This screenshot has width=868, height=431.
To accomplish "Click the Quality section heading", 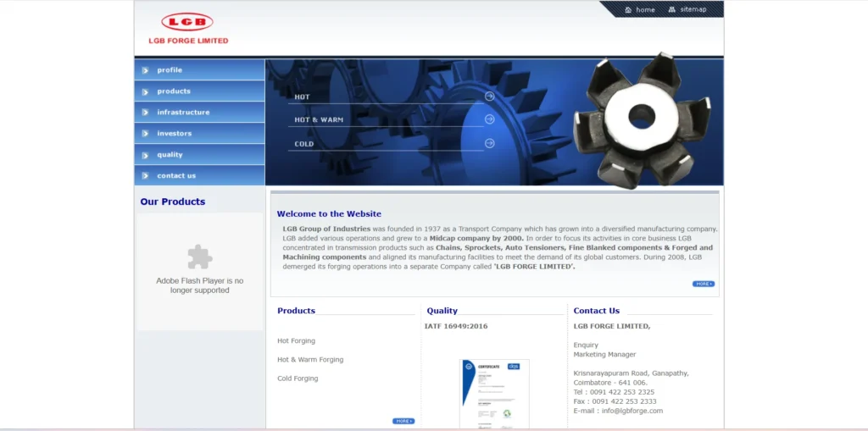I will tap(442, 311).
